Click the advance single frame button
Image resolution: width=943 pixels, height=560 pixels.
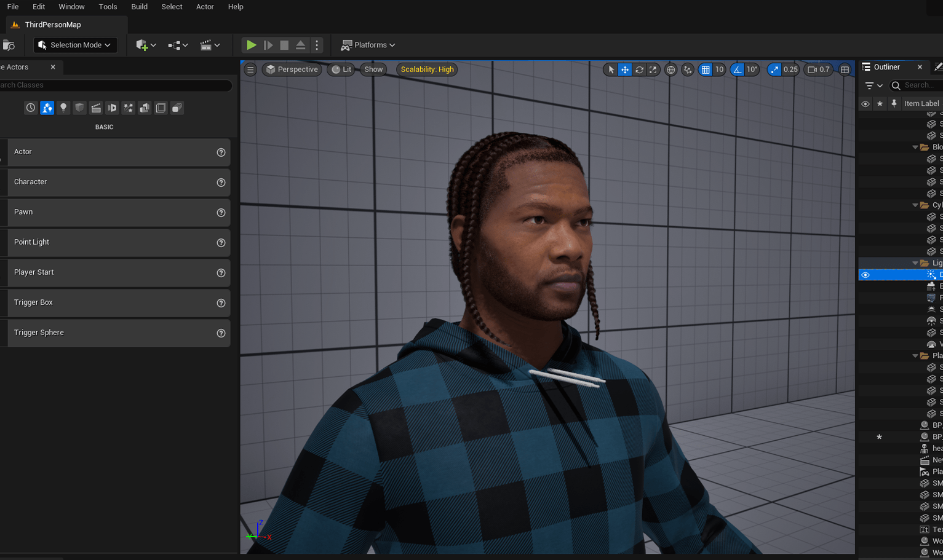268,45
